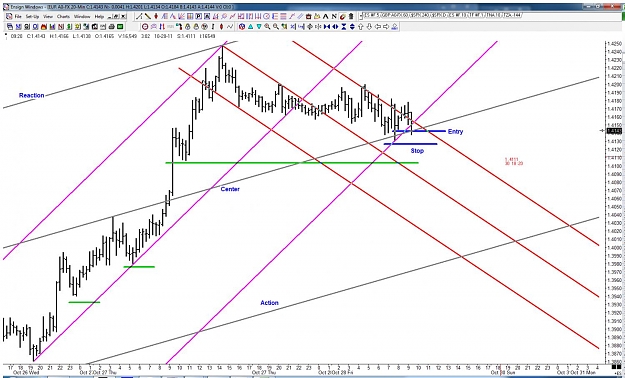The width and height of the screenshot is (625, 378).
Task: Click the long green horizontal support line
Action: click(292, 163)
